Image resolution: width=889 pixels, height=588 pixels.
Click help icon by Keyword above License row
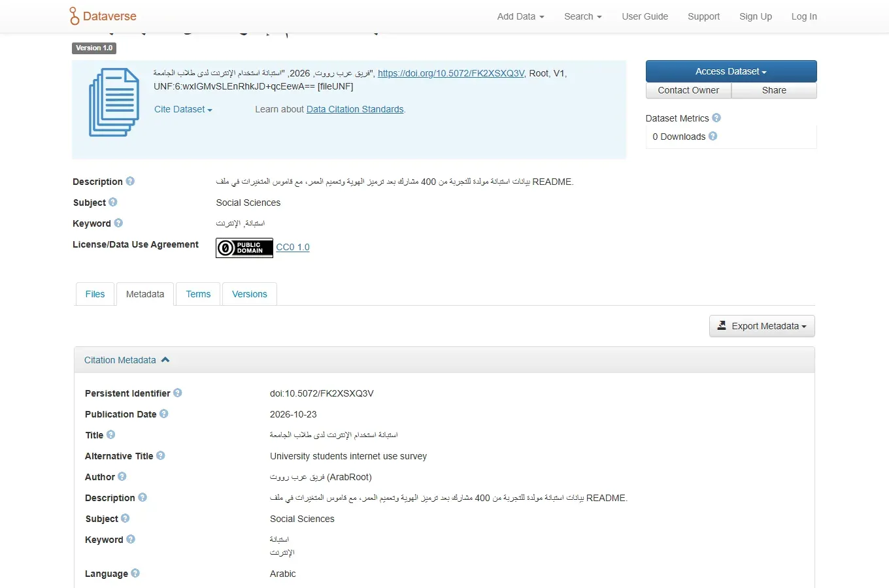click(118, 223)
